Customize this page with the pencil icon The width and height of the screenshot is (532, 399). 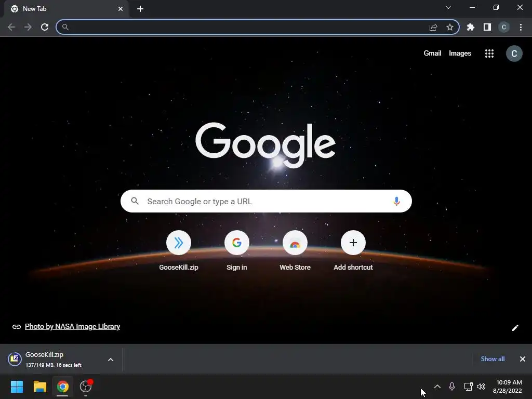coord(515,327)
